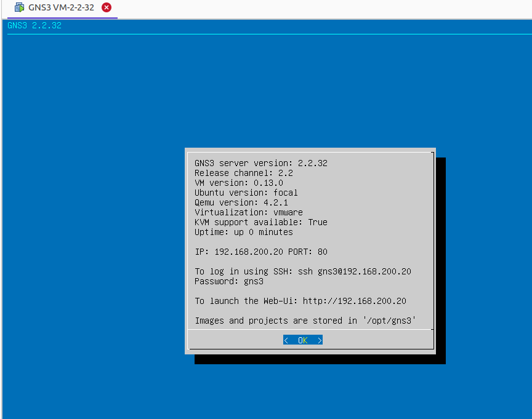Select the GNS3 VM-2-2-32 tab label
The width and height of the screenshot is (532, 419).
[61, 8]
